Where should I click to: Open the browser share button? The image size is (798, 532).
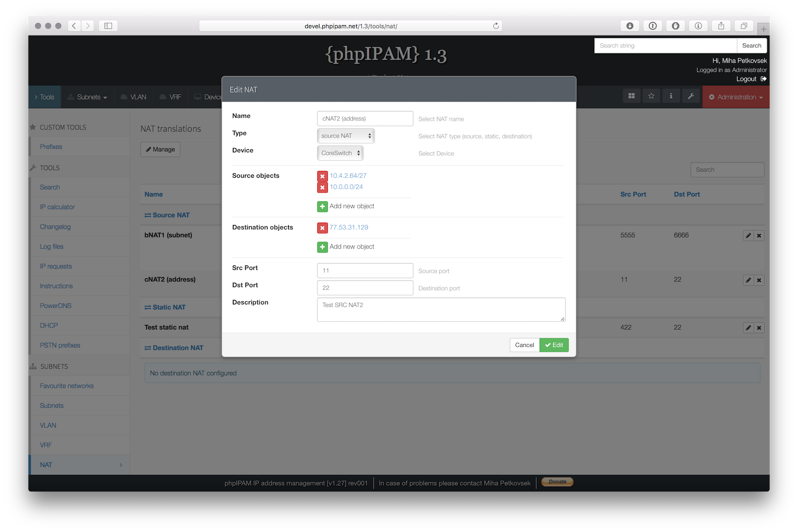click(x=721, y=26)
